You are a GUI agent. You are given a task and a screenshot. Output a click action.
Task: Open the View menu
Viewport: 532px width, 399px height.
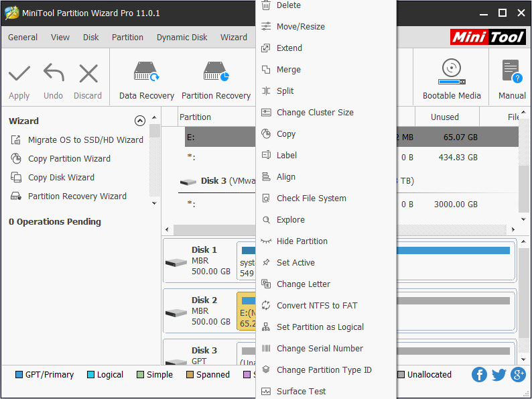point(60,37)
